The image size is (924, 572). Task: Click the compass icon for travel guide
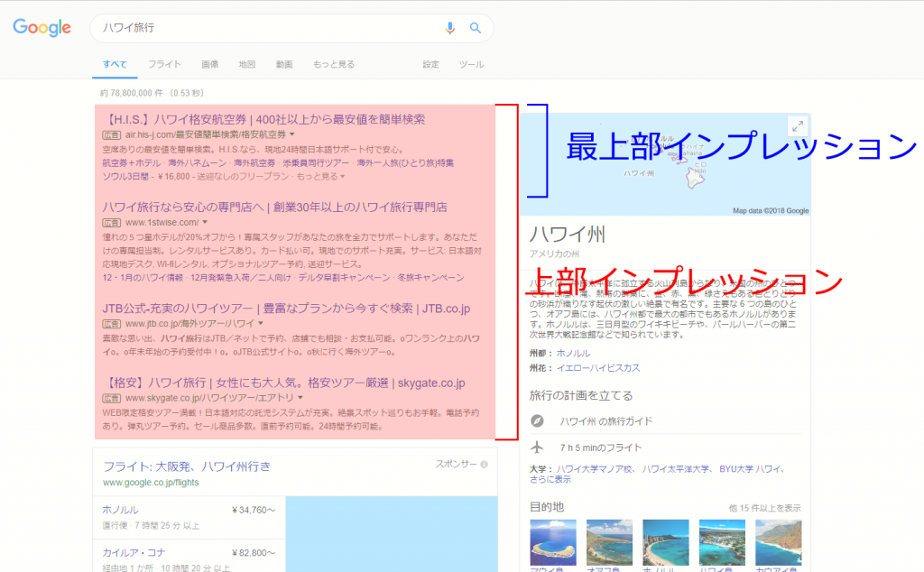(x=537, y=420)
